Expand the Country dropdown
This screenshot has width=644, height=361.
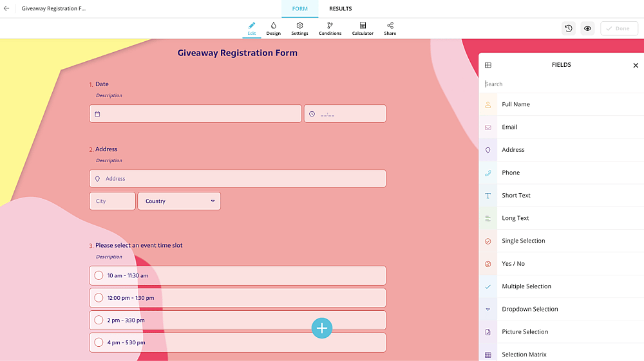179,201
